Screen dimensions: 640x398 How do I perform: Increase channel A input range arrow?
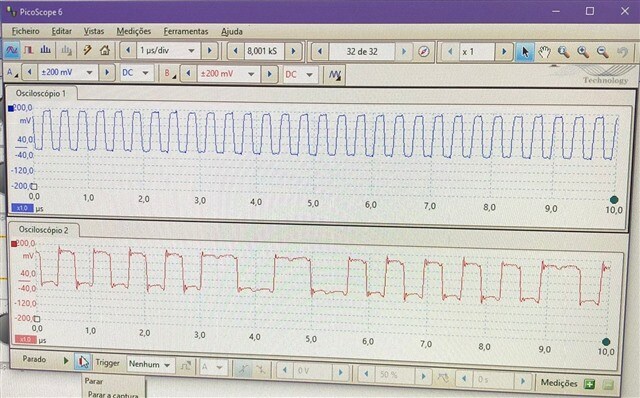tap(107, 73)
